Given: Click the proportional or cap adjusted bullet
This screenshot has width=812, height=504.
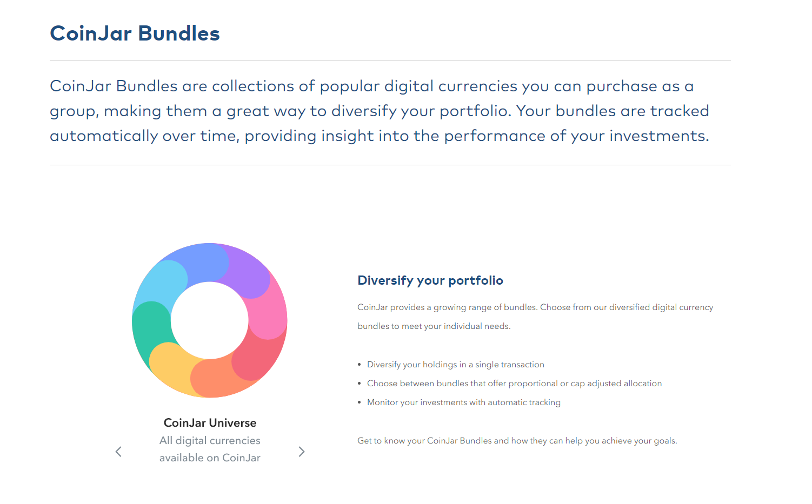Looking at the screenshot, I should point(514,384).
